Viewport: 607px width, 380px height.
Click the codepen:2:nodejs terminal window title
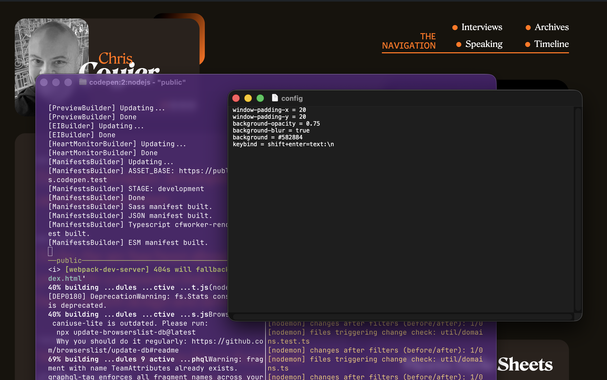[x=137, y=82]
